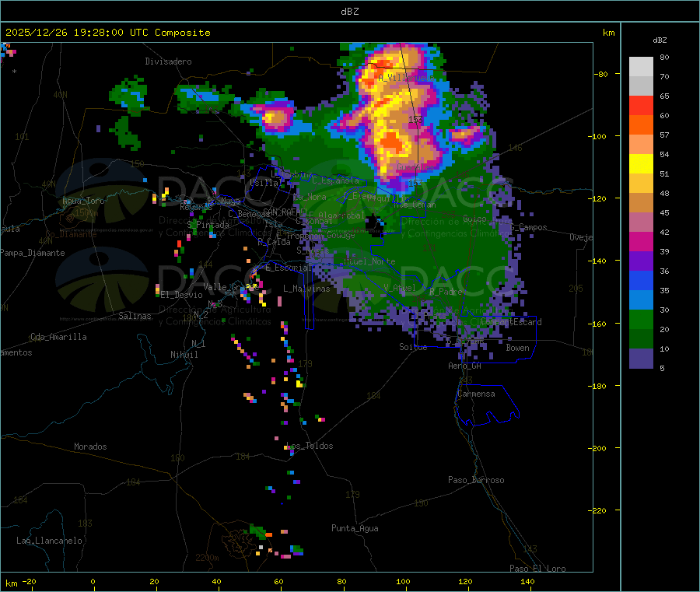
Task: Click the Divisadero map label
Action: click(x=168, y=61)
